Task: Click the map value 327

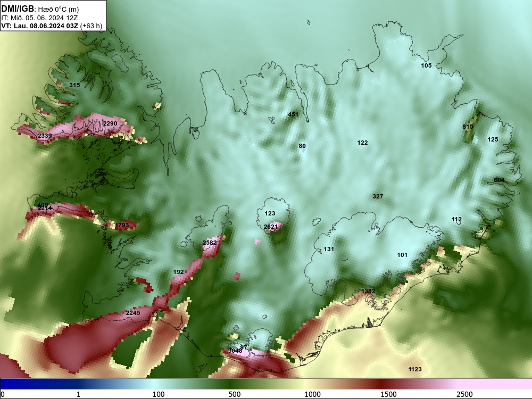Action: coord(378,196)
